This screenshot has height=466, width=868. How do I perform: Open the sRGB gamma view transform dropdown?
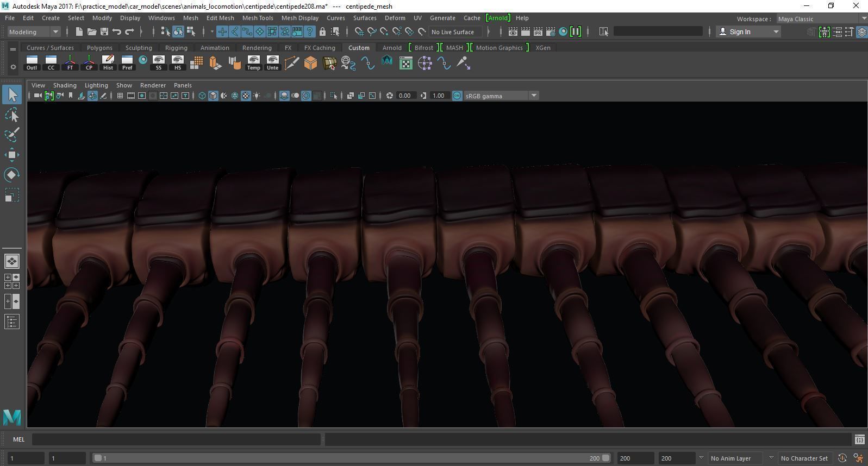501,96
